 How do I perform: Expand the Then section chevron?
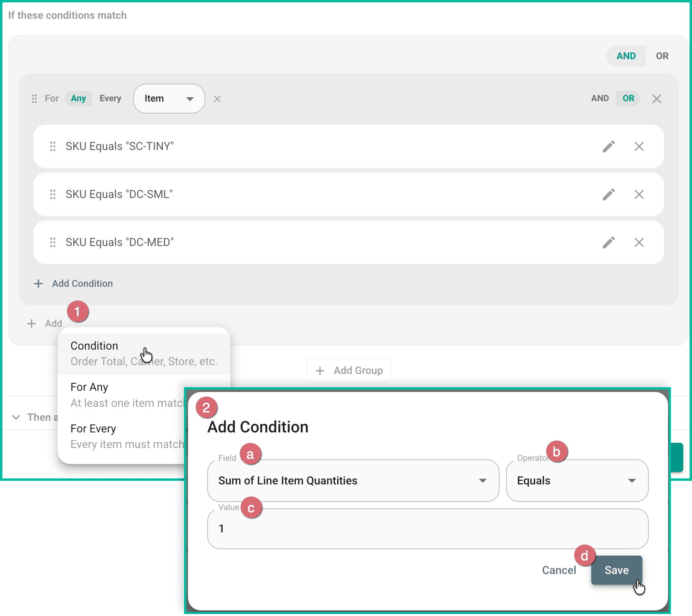pyautogui.click(x=16, y=417)
